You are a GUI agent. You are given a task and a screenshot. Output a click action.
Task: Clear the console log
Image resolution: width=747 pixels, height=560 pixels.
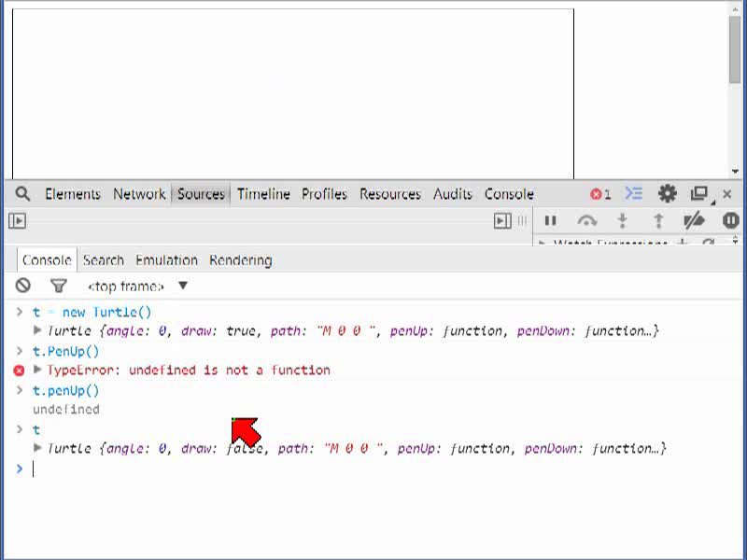(22, 286)
